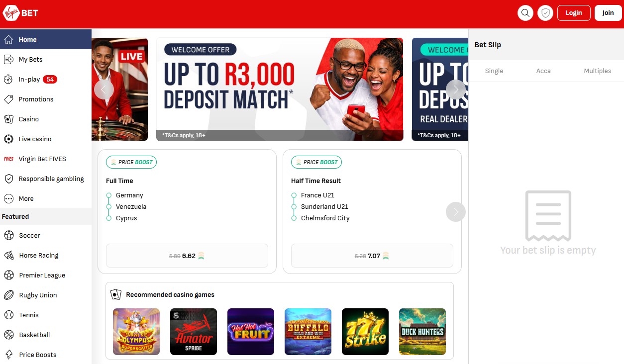
Task: Open the search magnifier icon
Action: (525, 13)
